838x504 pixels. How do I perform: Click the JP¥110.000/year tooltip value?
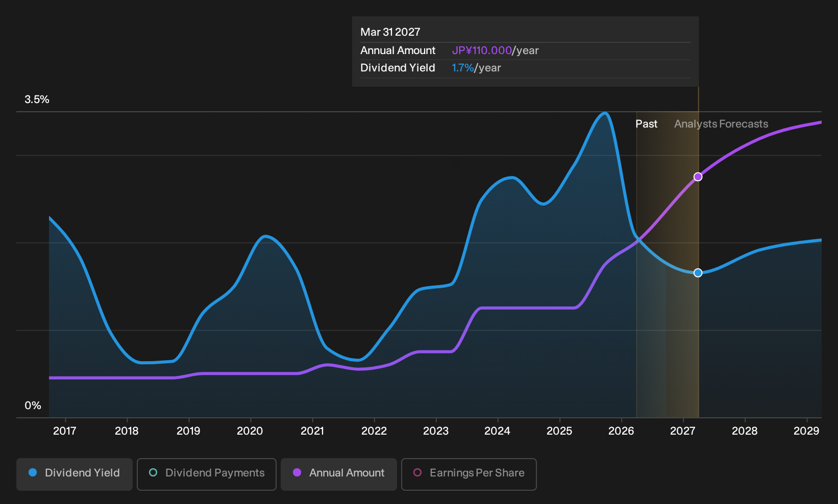[495, 51]
